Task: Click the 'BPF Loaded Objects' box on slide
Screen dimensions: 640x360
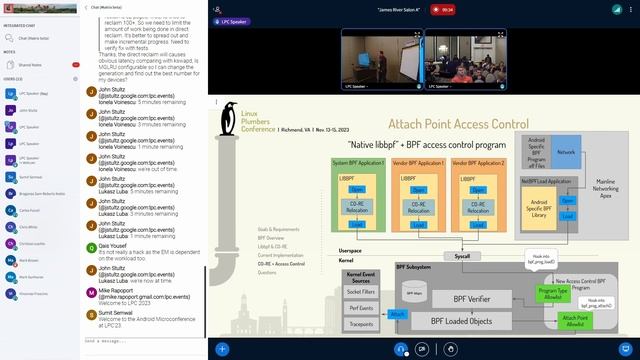Action: 461,321
